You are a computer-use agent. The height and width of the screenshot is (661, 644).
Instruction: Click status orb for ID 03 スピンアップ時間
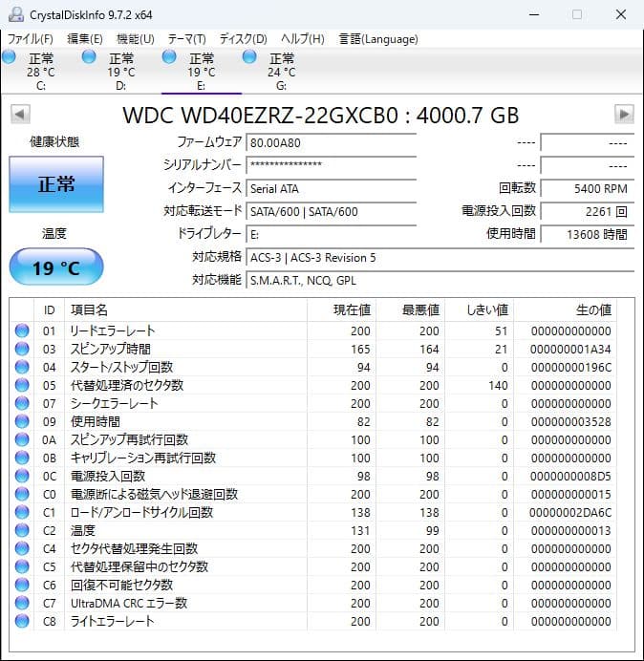point(22,349)
